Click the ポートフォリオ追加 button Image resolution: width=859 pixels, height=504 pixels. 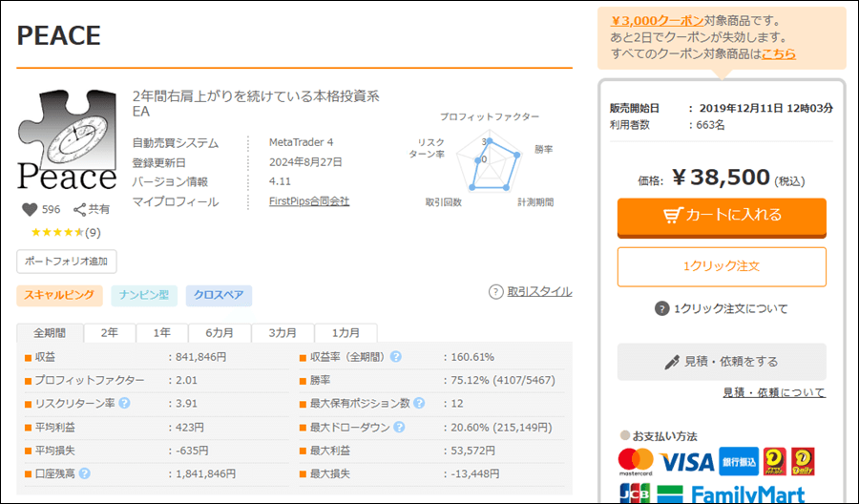point(67,261)
